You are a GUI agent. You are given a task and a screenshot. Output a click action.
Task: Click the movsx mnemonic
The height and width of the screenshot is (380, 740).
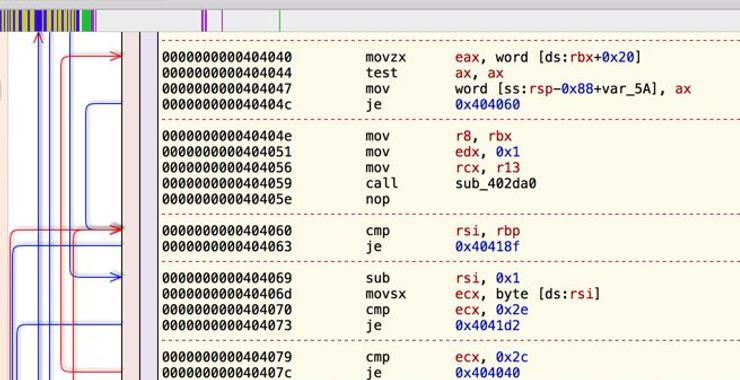pyautogui.click(x=386, y=294)
